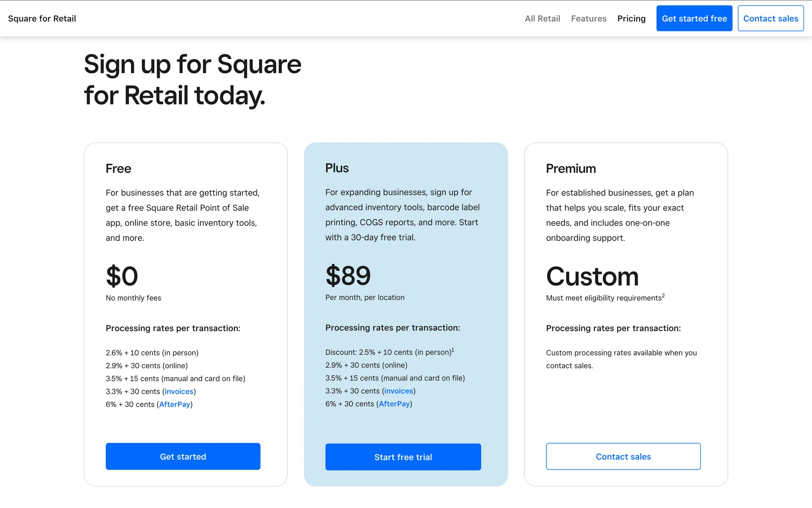Click the Premium plan heading
The width and height of the screenshot is (812, 508).
pos(571,168)
